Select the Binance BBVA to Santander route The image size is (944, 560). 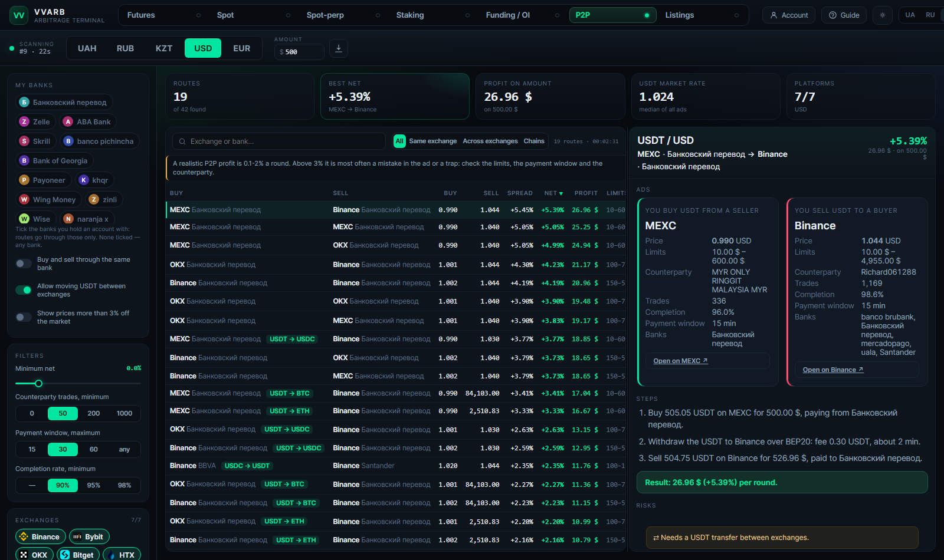click(x=396, y=466)
